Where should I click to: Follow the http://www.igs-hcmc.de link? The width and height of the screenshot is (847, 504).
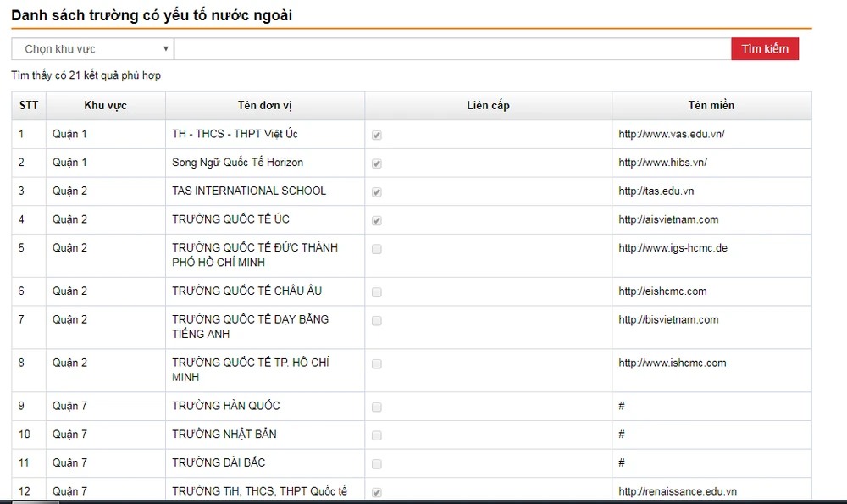[673, 248]
